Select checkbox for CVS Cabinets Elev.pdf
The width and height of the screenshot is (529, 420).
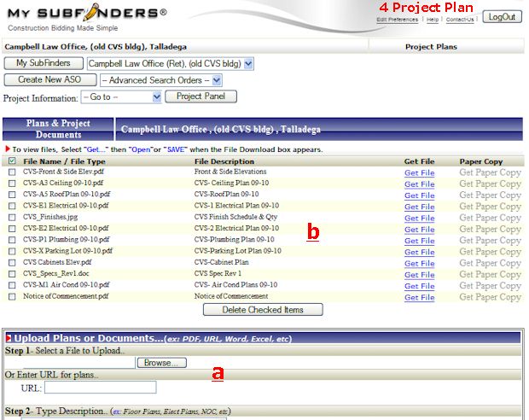tap(12, 263)
